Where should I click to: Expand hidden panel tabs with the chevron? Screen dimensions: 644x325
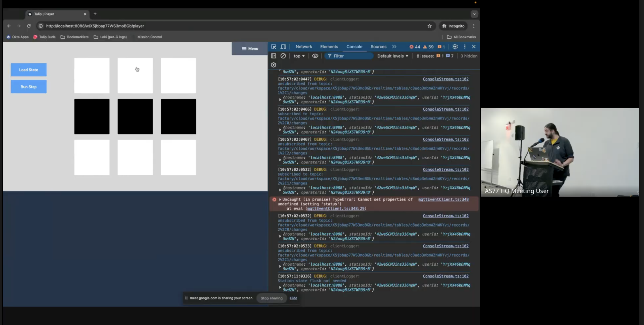click(394, 47)
